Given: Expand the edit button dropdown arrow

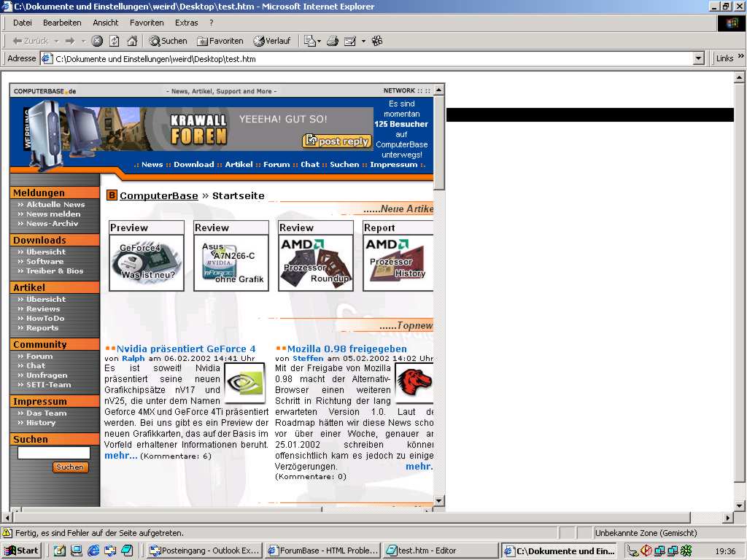Looking at the screenshot, I should (363, 42).
